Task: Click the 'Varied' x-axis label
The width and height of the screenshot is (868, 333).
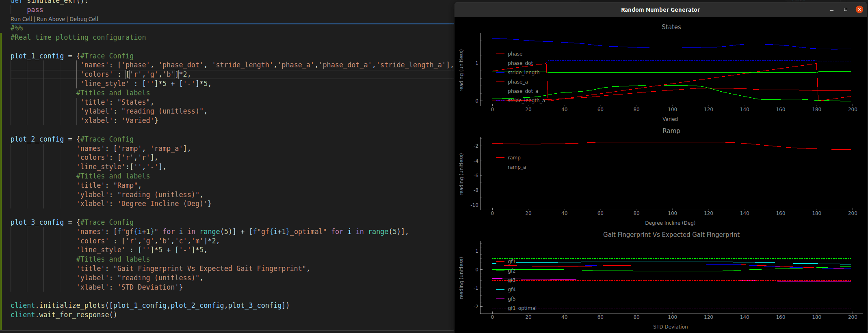Action: click(670, 119)
